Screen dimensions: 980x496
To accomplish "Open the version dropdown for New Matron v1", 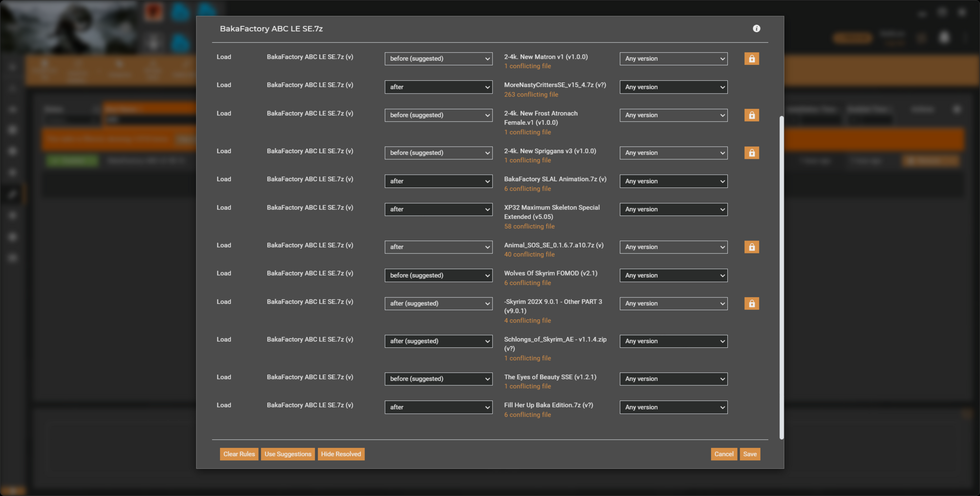I will (x=674, y=59).
